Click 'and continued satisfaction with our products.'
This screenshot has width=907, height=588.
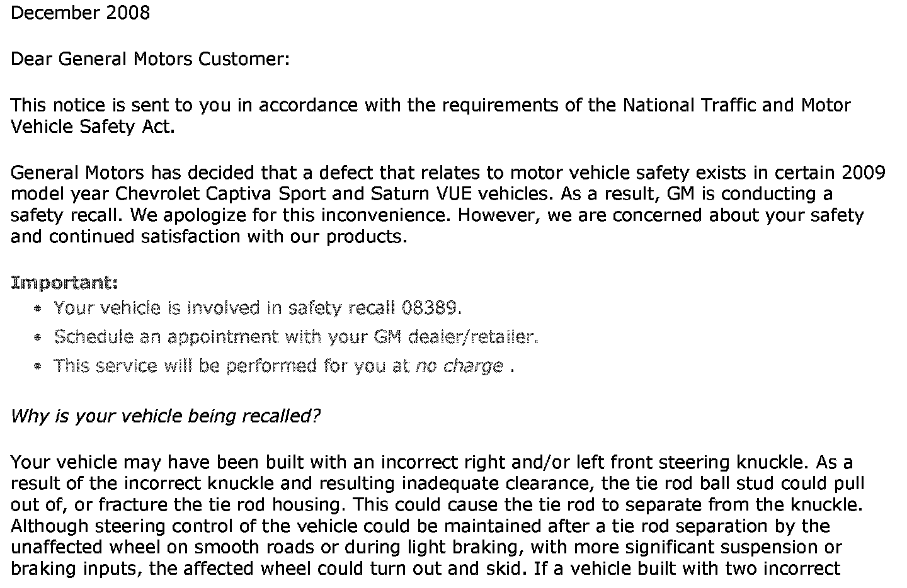209,237
